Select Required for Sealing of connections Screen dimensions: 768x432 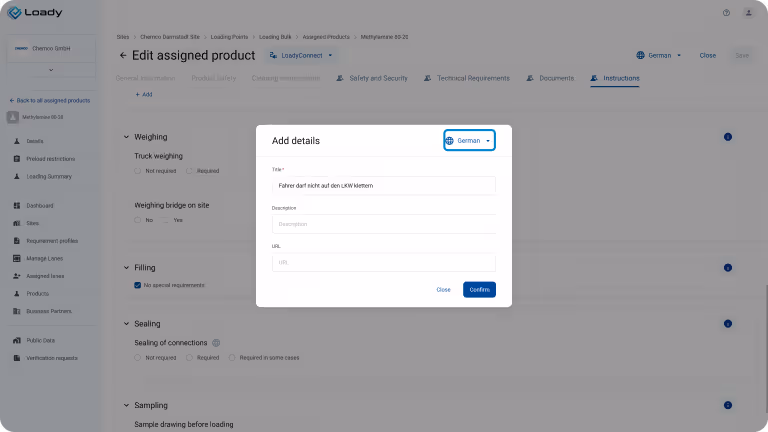(189, 358)
